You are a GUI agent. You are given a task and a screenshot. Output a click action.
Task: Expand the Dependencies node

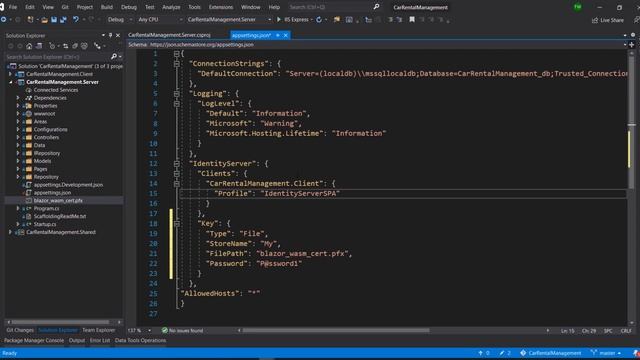point(18,98)
